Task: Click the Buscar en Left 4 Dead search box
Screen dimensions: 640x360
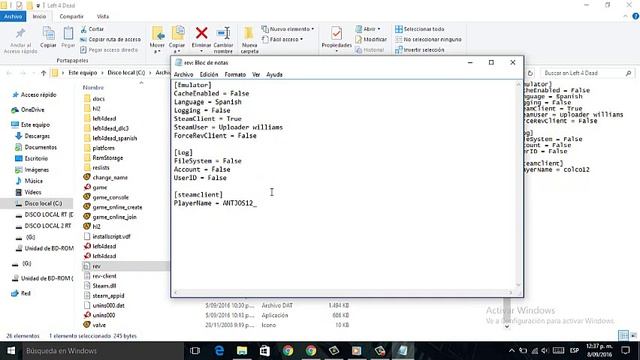Action: tap(587, 73)
